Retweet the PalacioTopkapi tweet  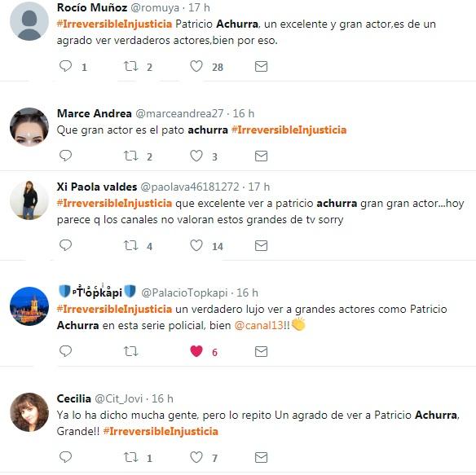point(131,351)
